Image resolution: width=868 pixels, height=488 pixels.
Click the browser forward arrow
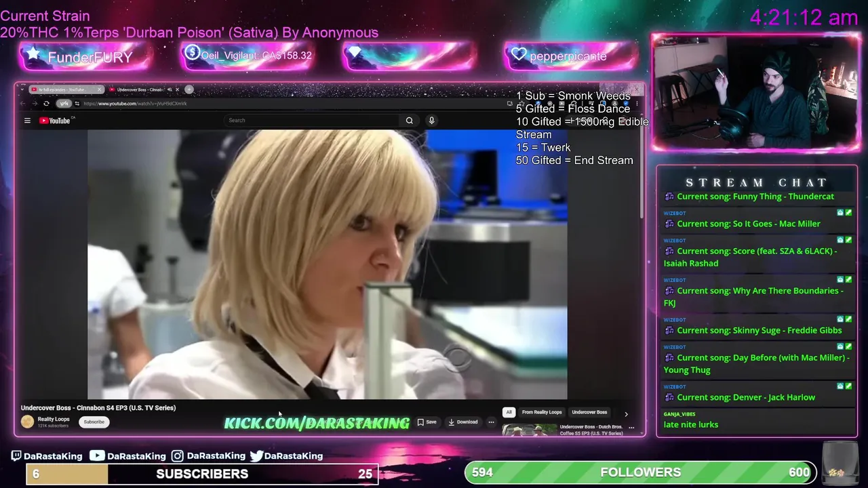coord(35,104)
